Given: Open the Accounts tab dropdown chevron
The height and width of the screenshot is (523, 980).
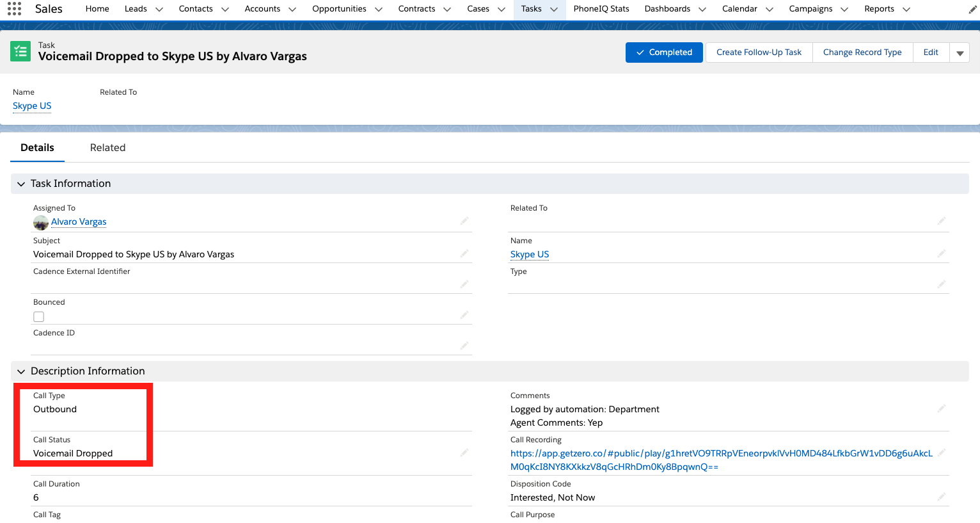Looking at the screenshot, I should [292, 9].
